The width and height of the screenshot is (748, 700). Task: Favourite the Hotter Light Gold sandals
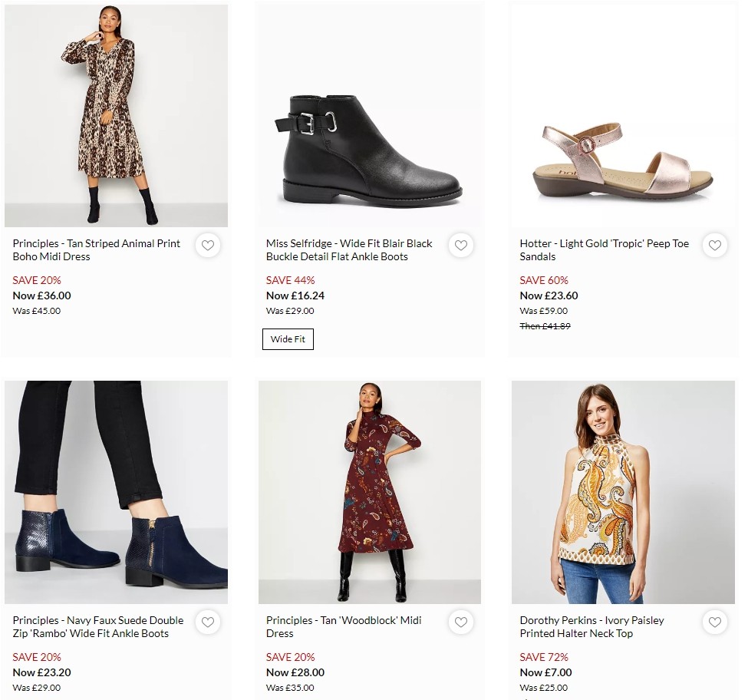715,246
